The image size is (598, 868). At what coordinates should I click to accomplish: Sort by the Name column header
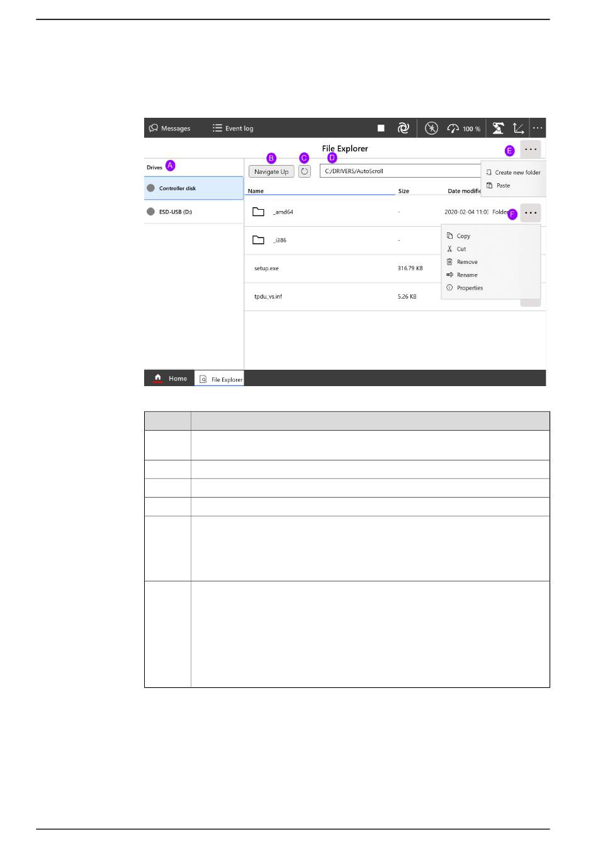pyautogui.click(x=256, y=191)
